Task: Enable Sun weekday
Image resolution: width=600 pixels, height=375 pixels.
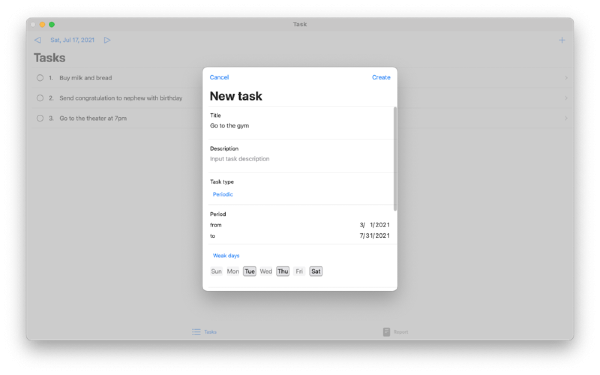Action: [216, 271]
